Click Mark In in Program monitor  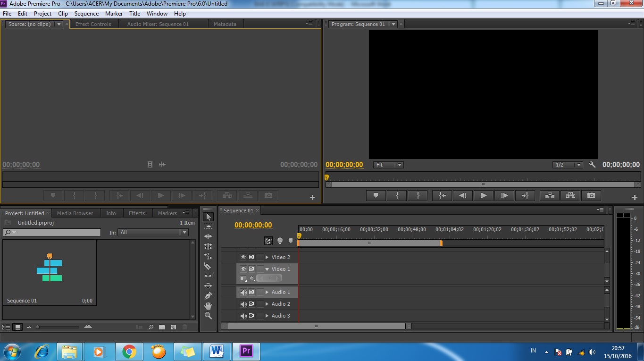point(397,195)
